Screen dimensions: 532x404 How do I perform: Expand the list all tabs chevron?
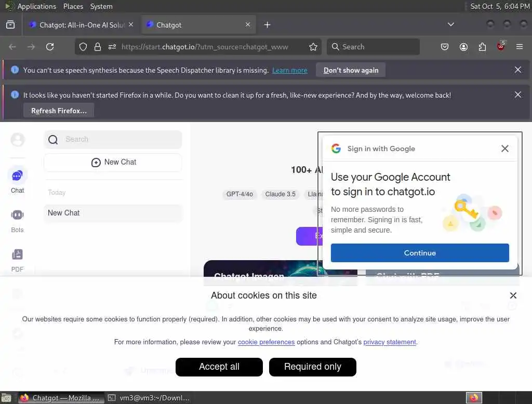(x=450, y=24)
